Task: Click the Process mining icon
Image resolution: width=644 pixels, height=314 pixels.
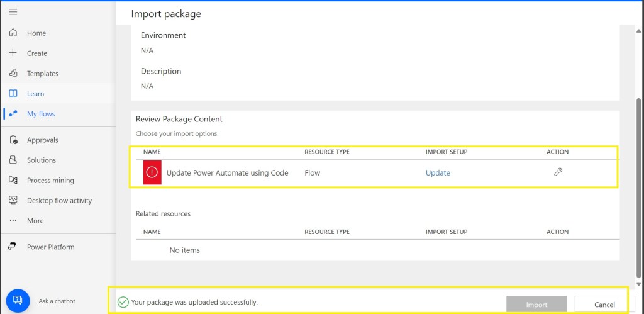Action: (13, 180)
